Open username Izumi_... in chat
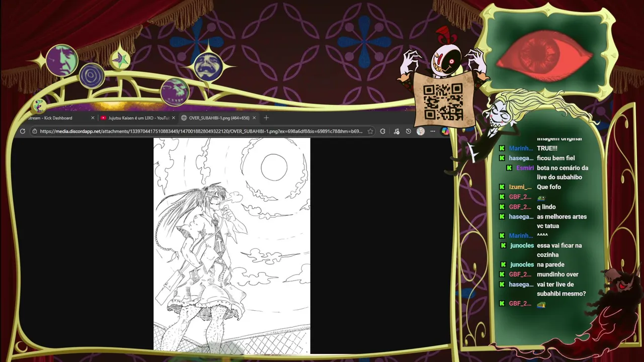The image size is (644, 362). point(520,187)
